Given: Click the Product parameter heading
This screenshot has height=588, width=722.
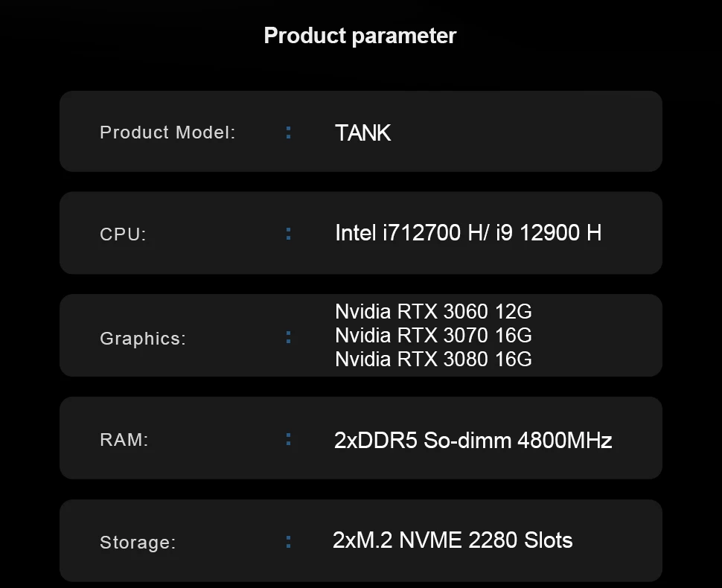Looking at the screenshot, I should point(360,35).
